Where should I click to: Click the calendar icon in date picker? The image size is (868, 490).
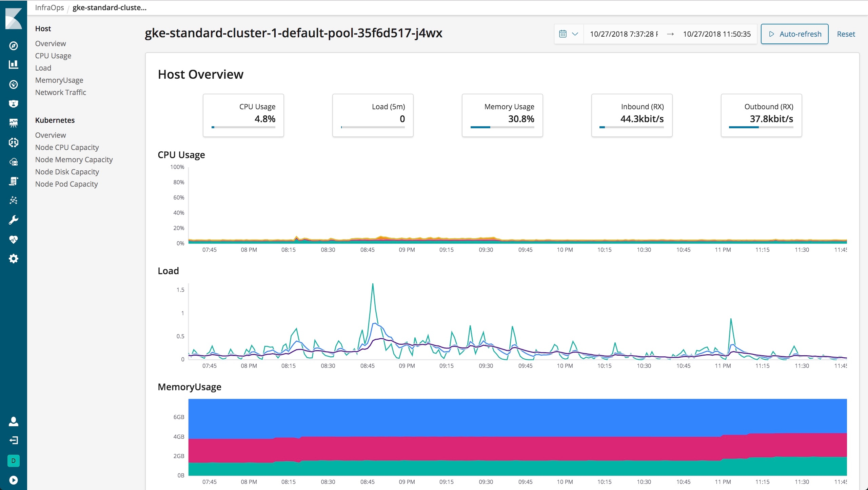point(563,34)
